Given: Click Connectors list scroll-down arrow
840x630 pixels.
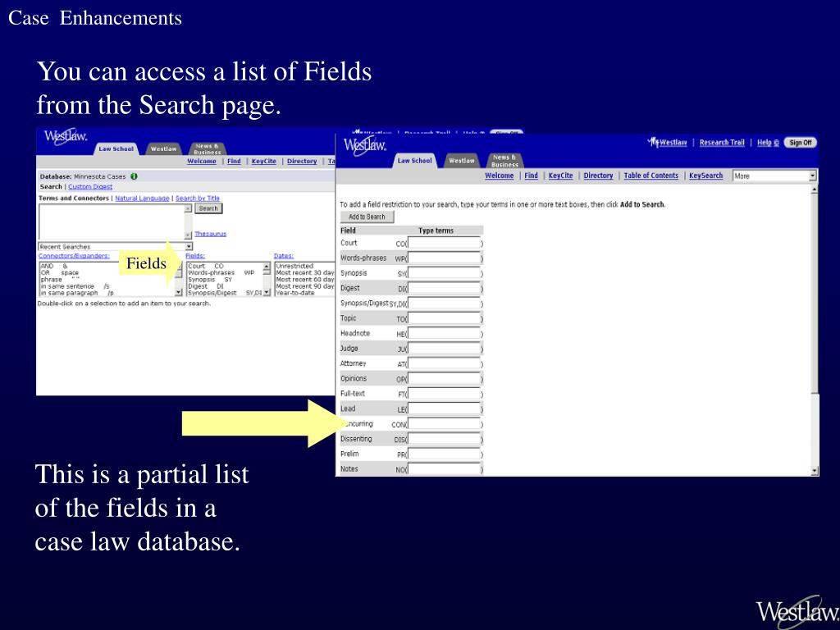Looking at the screenshot, I should (178, 293).
